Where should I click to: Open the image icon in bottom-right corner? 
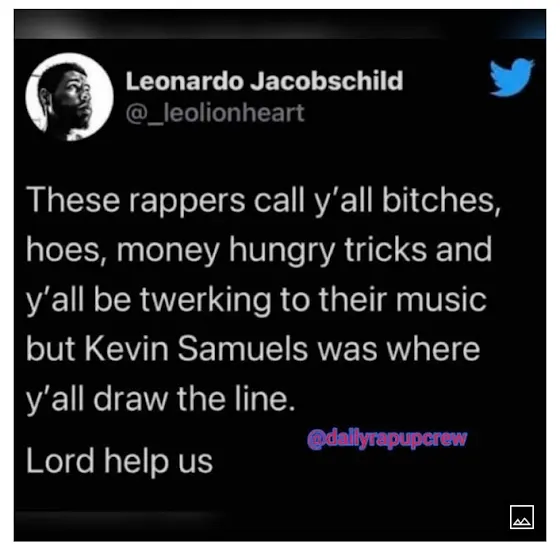click(x=522, y=516)
